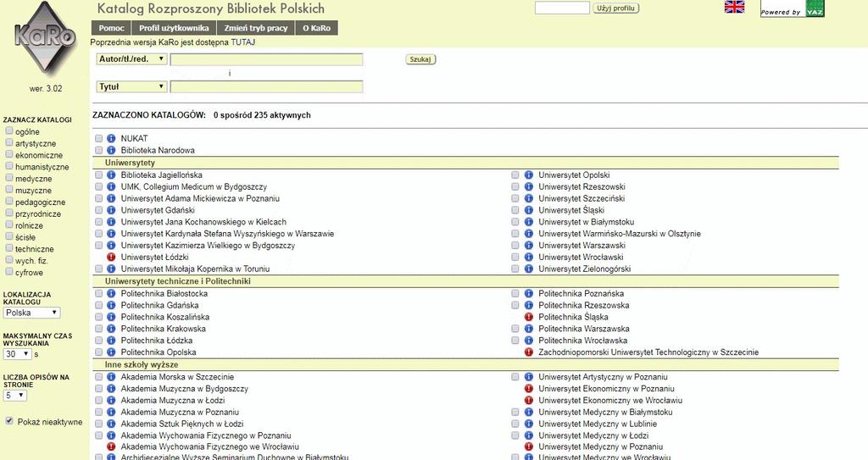Show info for Biblioteka Jagiellońska

pyautogui.click(x=111, y=175)
